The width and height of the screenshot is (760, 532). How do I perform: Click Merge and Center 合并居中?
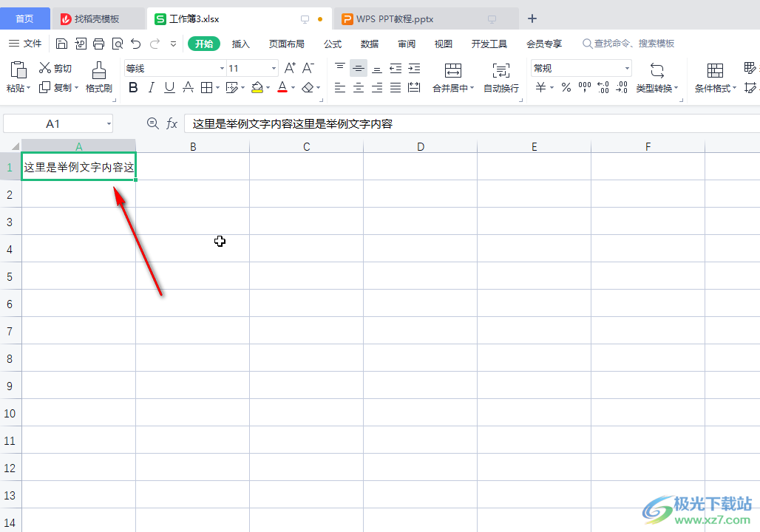[x=452, y=78]
